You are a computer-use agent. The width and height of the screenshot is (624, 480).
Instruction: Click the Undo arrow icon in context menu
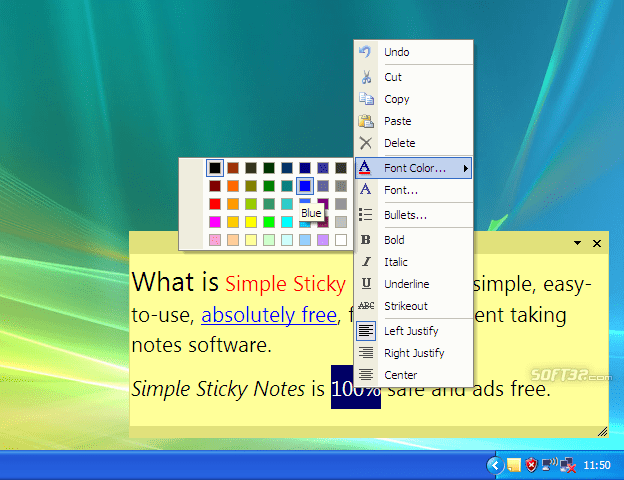point(365,52)
